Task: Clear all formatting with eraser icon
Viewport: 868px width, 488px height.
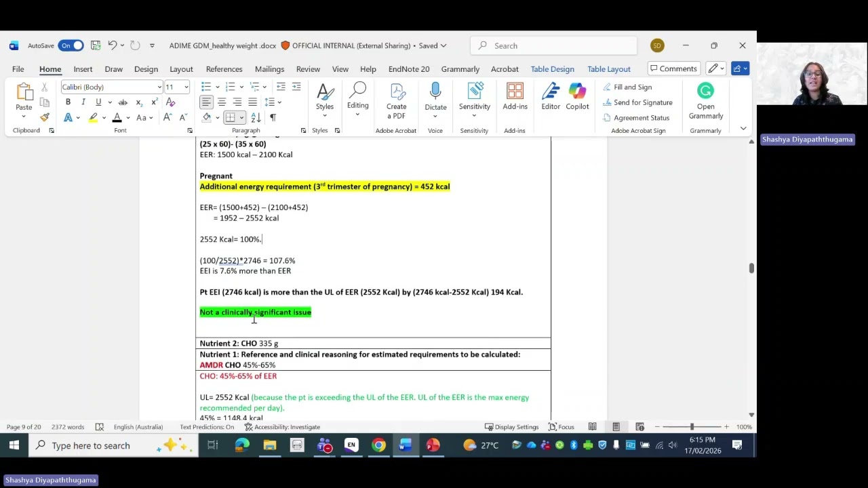Action: [x=171, y=102]
